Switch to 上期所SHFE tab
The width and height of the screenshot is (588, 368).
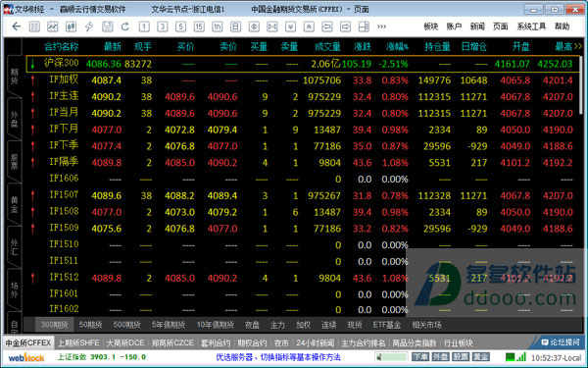click(x=78, y=342)
